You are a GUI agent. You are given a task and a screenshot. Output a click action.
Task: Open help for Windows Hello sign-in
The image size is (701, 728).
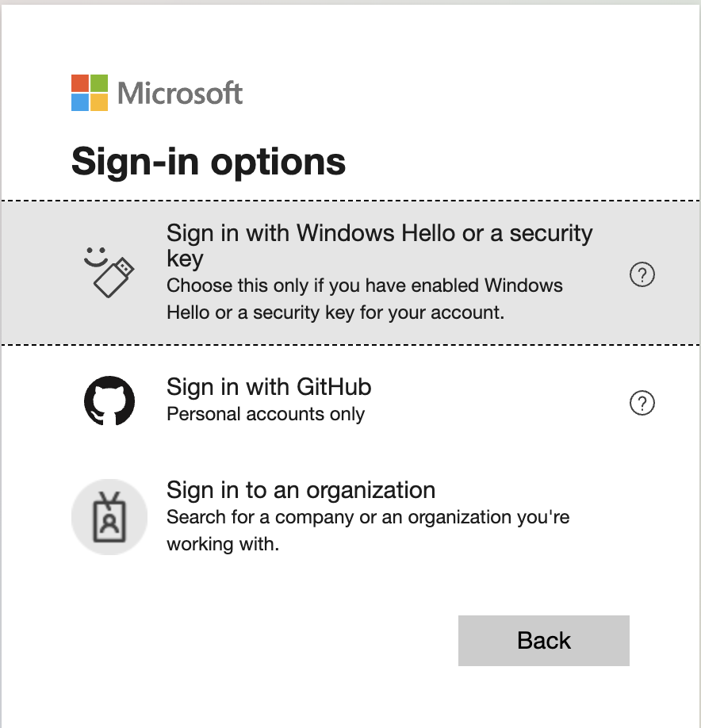tap(642, 274)
